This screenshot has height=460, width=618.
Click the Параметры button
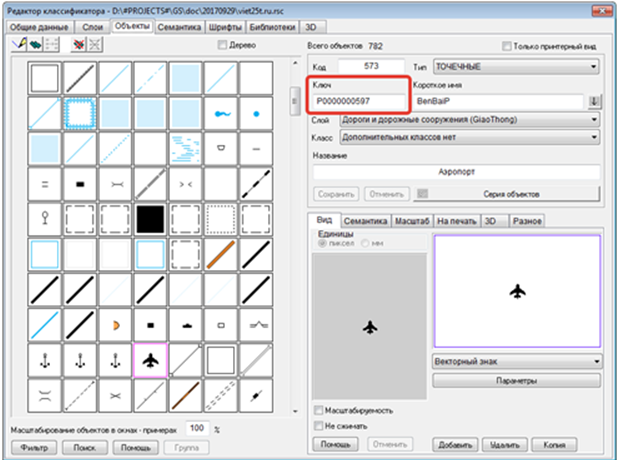coord(516,381)
